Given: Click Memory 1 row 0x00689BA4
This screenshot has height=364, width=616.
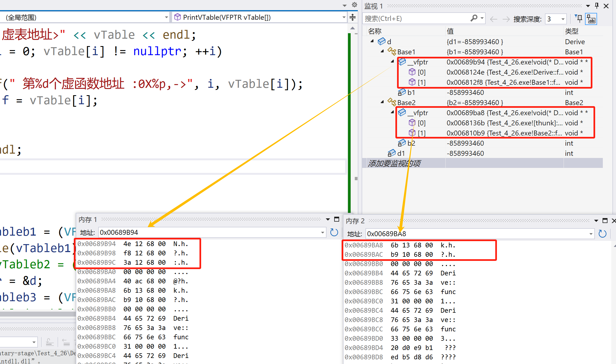Looking at the screenshot, I should point(133,281).
